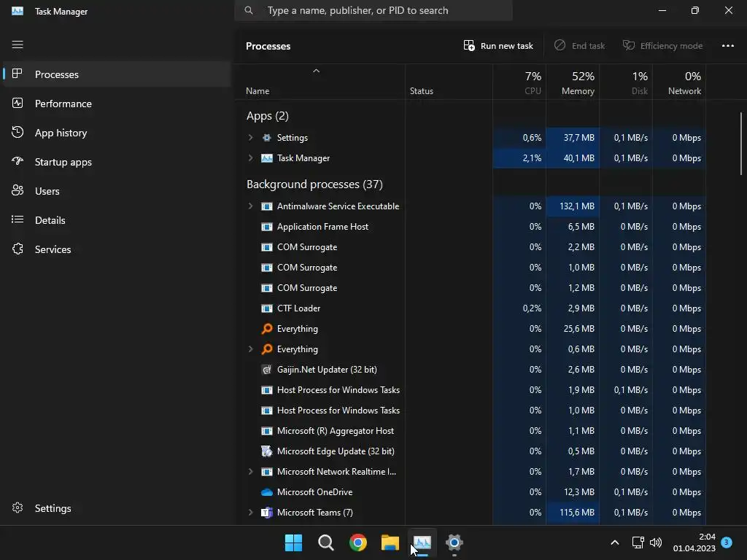The width and height of the screenshot is (747, 560).
Task: Click the Task Manager process row icon
Action: point(267,158)
